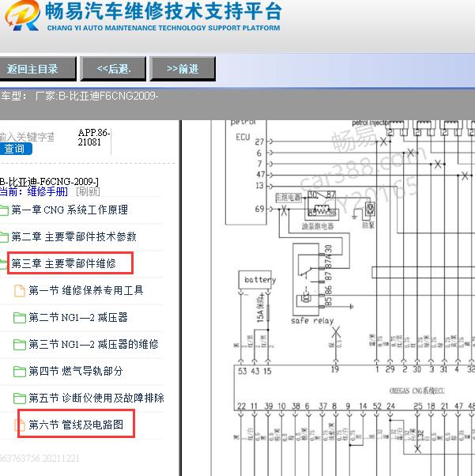Screen dimensions: 475x476
Task: Click the APP.86-21081 text
Action: (93, 138)
